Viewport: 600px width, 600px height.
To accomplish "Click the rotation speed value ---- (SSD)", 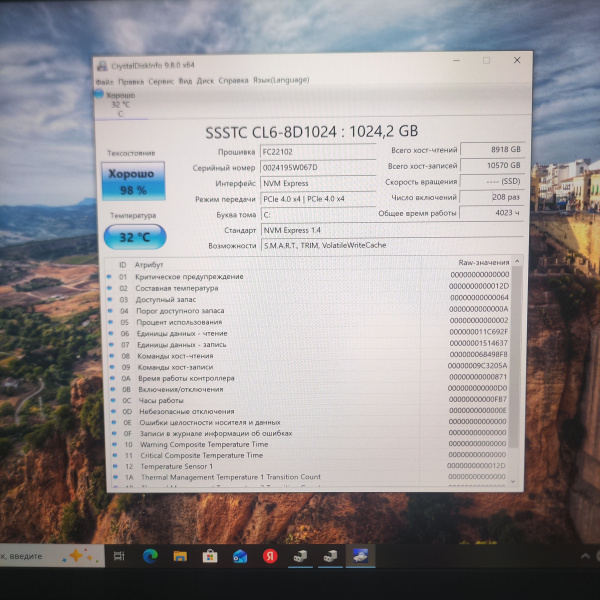I will [492, 181].
